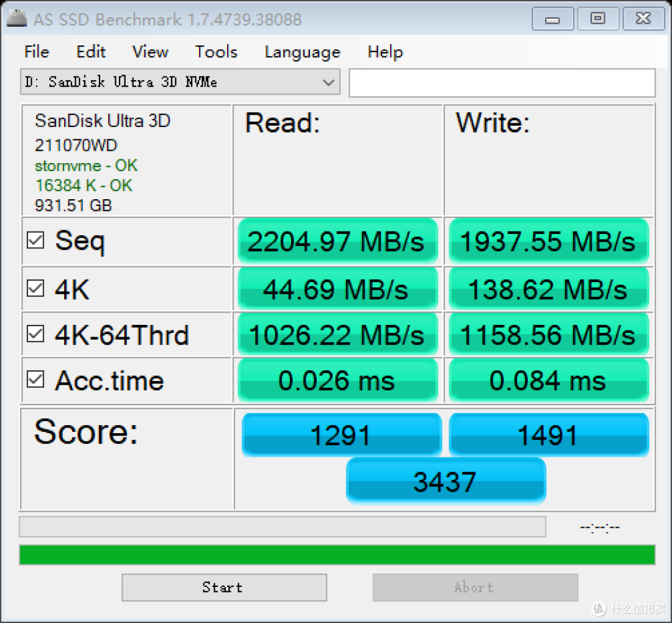
Task: Open the View menu
Action: click(150, 52)
